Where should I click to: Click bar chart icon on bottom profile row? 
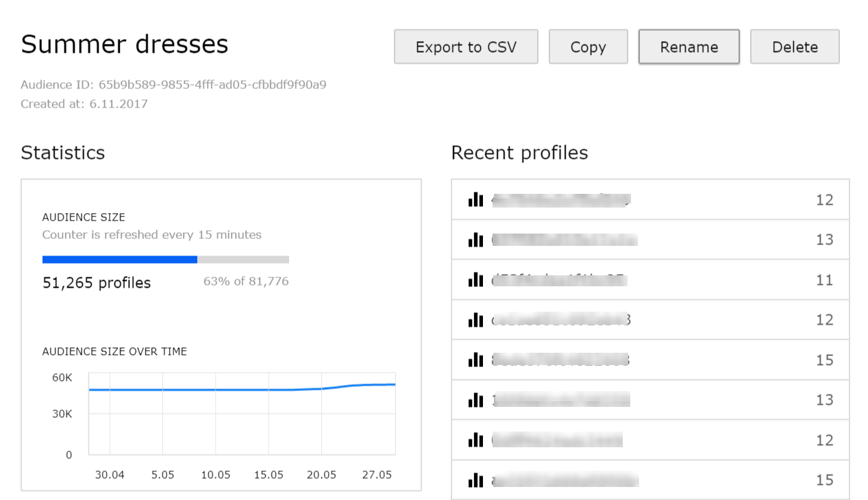pos(475,479)
